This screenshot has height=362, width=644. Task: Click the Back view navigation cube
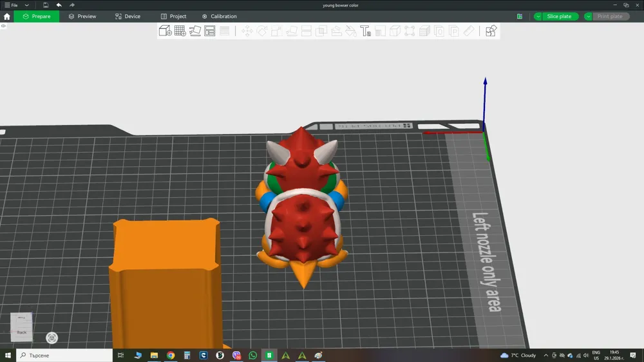[x=21, y=327]
